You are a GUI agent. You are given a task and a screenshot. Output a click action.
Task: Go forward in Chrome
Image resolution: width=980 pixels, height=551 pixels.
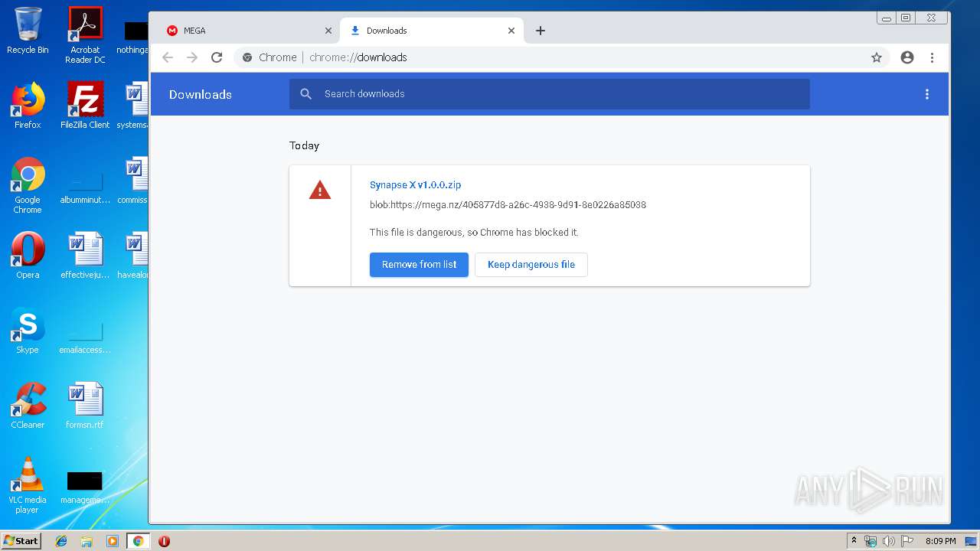(x=192, y=57)
